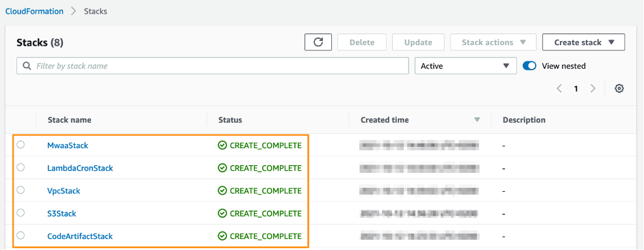Image resolution: width=644 pixels, height=250 pixels.
Task: Click CREATE_COMPLETE status text of S3Stack
Action: 266,214
